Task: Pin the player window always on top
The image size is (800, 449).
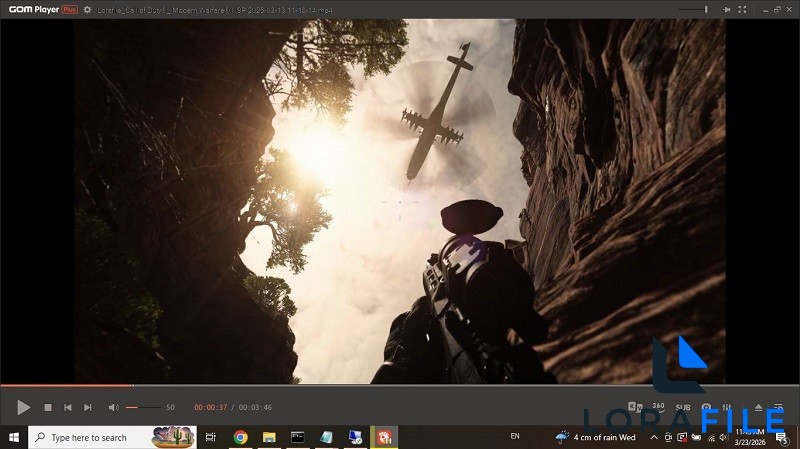Action: tap(727, 9)
